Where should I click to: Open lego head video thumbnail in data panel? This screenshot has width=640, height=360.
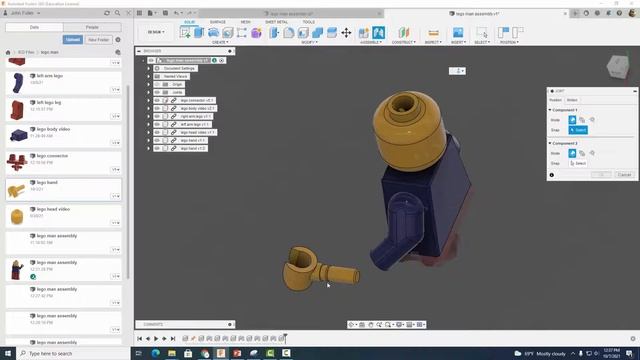(x=17, y=216)
